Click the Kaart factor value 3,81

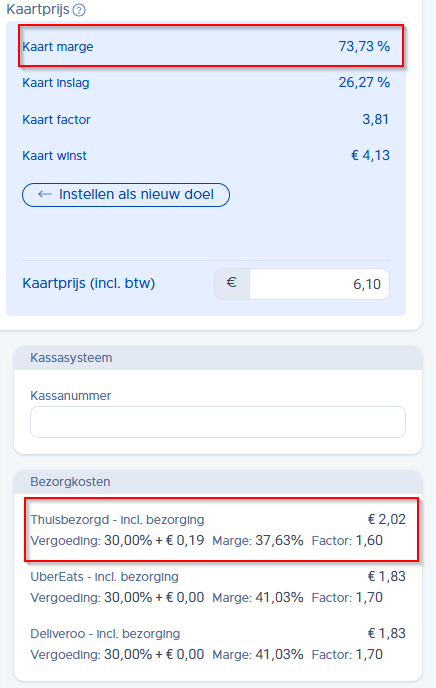tap(375, 119)
